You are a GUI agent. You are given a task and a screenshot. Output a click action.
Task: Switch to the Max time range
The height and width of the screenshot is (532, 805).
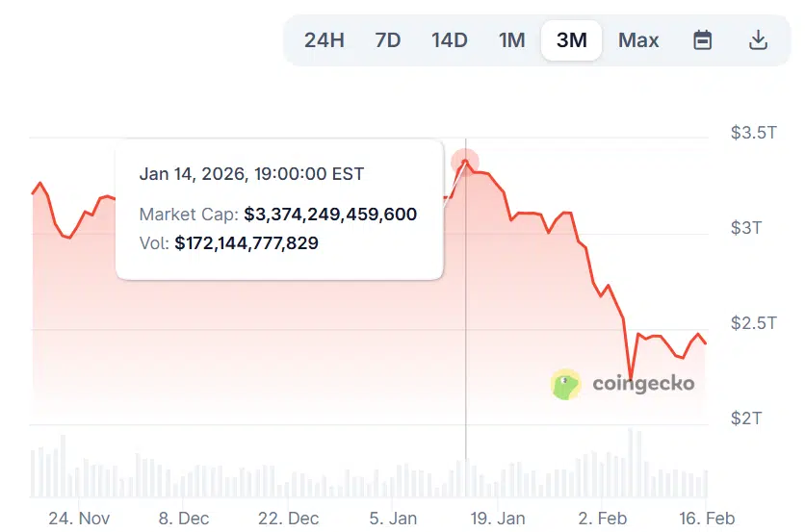tap(638, 40)
